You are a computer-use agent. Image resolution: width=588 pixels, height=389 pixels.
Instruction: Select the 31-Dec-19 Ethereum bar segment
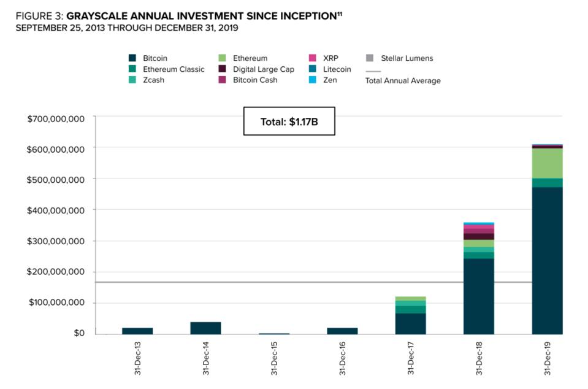(547, 163)
